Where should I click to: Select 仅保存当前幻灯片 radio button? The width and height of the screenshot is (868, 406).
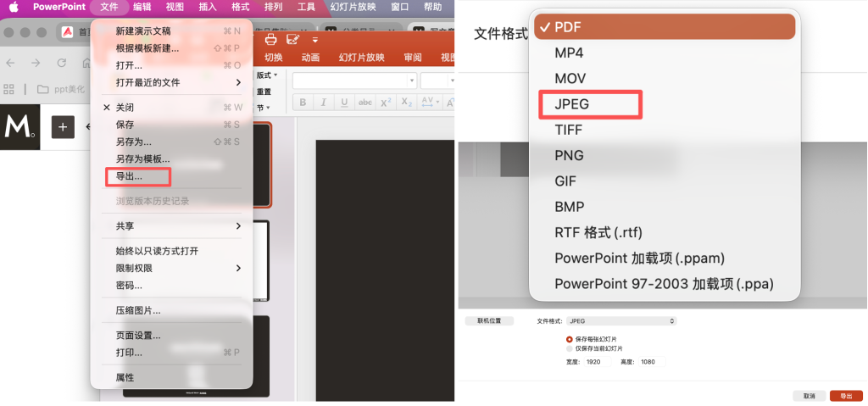click(569, 348)
